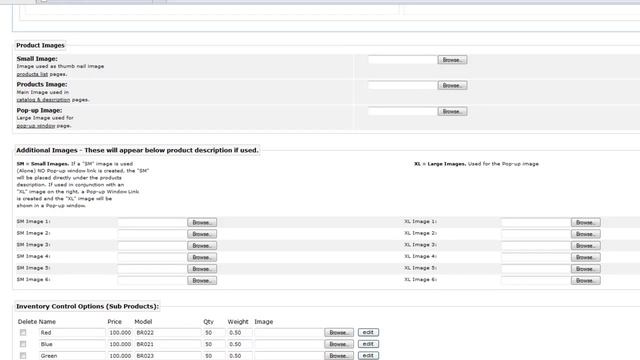Browse for XL Image 6 file
The width and height of the screenshot is (640, 360).
[x=586, y=280]
